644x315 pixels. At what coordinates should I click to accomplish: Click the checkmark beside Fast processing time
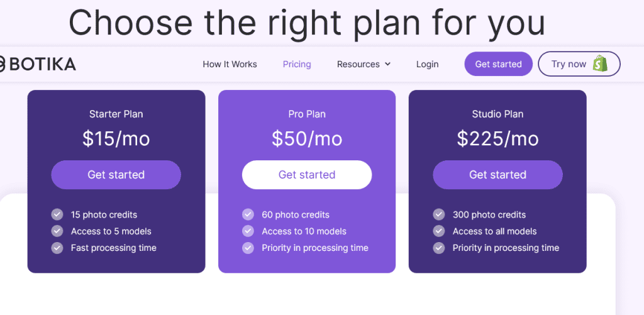point(57,248)
